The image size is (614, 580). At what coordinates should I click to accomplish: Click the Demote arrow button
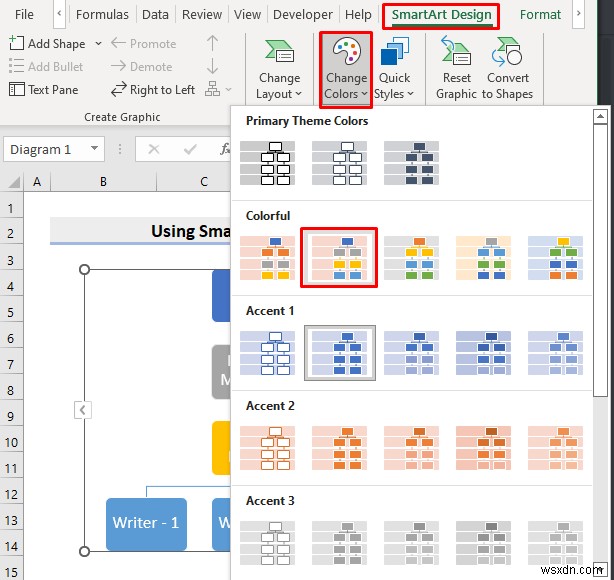pos(141,67)
